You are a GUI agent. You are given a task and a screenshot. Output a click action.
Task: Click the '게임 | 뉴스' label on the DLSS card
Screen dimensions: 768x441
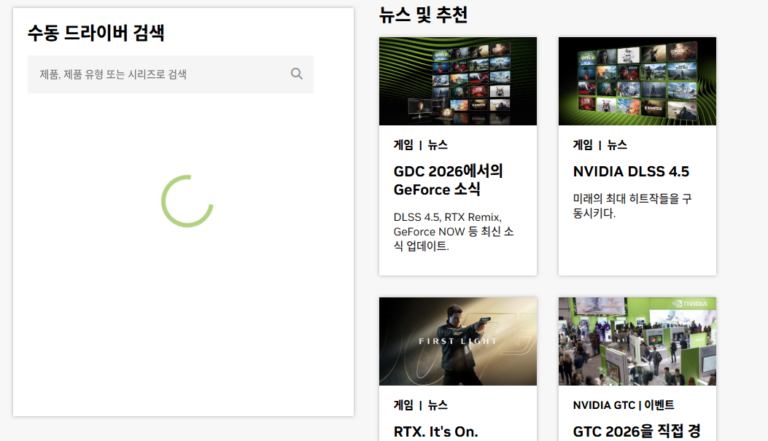point(600,145)
